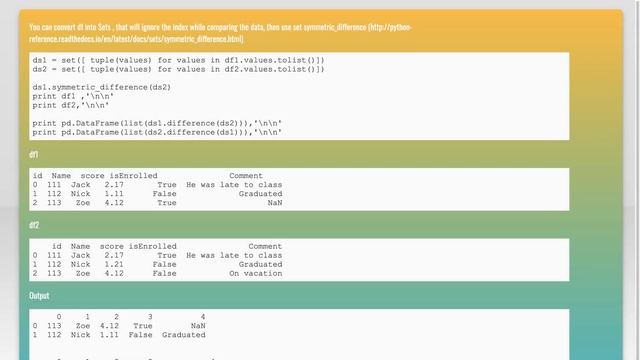This screenshot has height=360, width=640.
Task: Click "Zoe" in the Output block
Action: [83, 326]
